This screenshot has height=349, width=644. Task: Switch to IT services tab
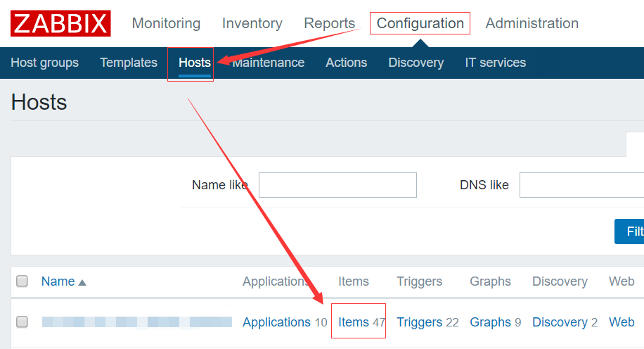coord(496,63)
